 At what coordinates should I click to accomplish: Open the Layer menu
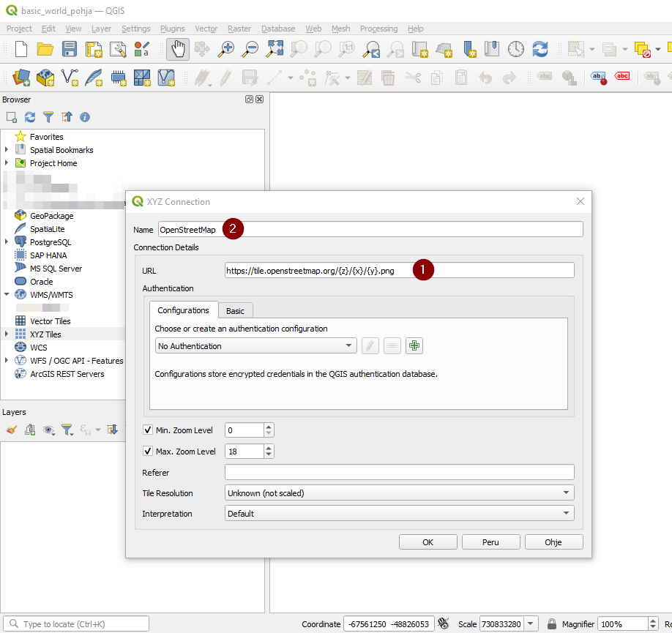click(x=101, y=29)
